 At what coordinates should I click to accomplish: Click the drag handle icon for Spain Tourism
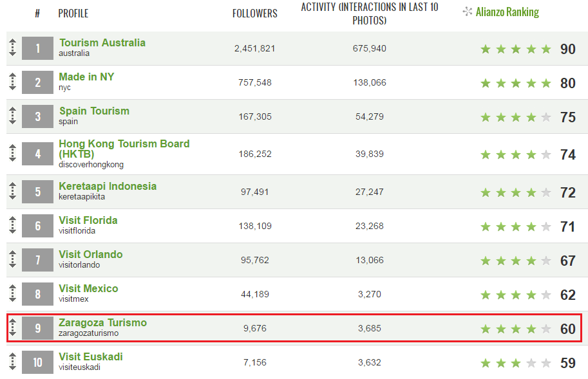coord(12,116)
